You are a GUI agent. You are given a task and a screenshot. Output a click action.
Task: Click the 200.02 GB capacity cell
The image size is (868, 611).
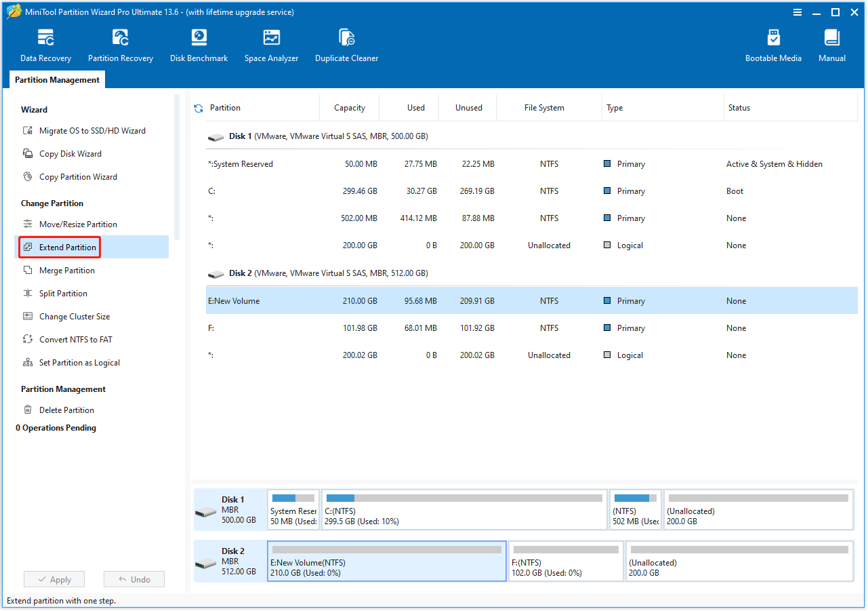360,355
